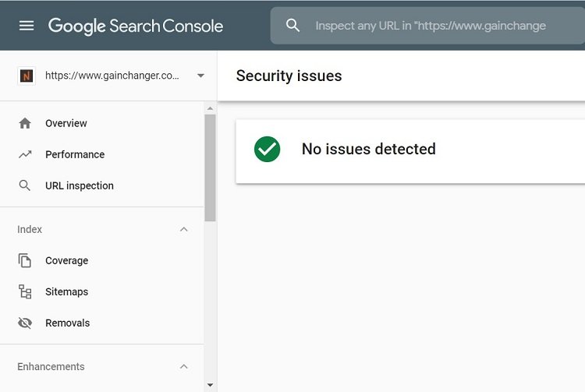This screenshot has height=392, width=585.
Task: Open the property selector dropdown arrow
Action: (x=200, y=76)
